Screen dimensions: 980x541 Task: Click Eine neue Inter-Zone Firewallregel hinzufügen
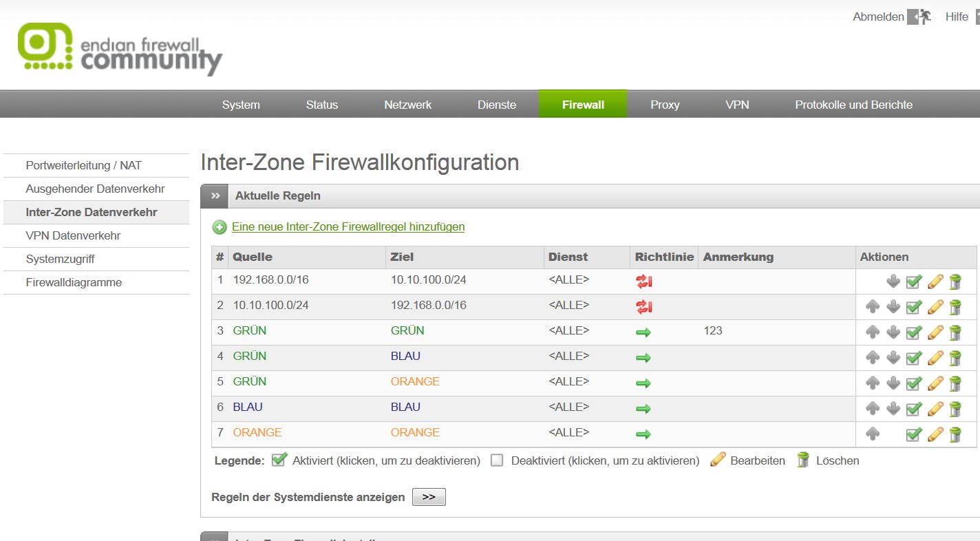(348, 226)
